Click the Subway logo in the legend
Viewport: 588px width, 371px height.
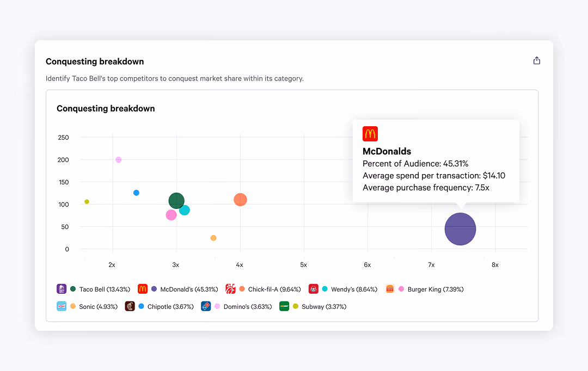pyautogui.click(x=284, y=306)
